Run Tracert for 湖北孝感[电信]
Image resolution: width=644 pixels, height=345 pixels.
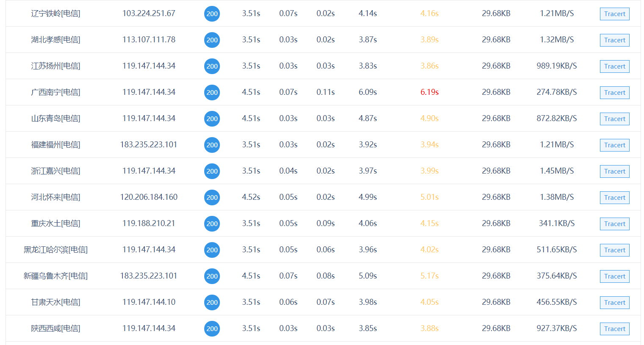[x=614, y=40]
